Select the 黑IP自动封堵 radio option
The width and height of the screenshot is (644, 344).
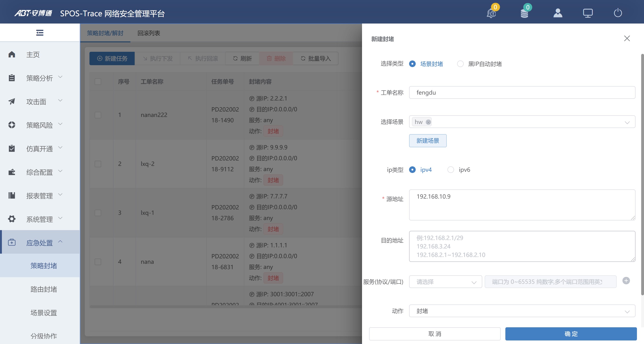click(x=479, y=64)
